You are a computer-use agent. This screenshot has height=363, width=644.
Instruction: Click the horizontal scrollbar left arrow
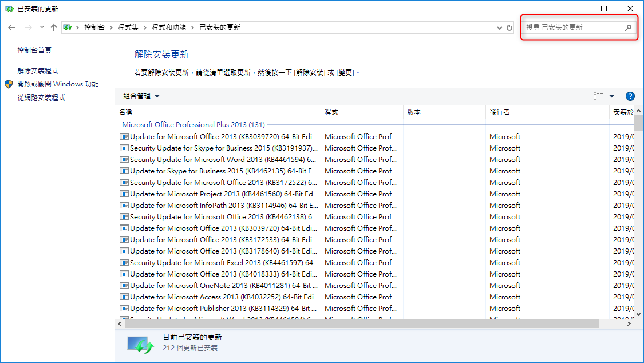click(120, 324)
